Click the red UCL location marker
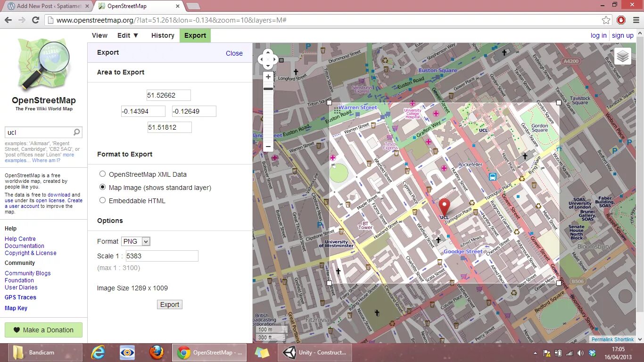Screen dimensions: 644x362 [445, 207]
